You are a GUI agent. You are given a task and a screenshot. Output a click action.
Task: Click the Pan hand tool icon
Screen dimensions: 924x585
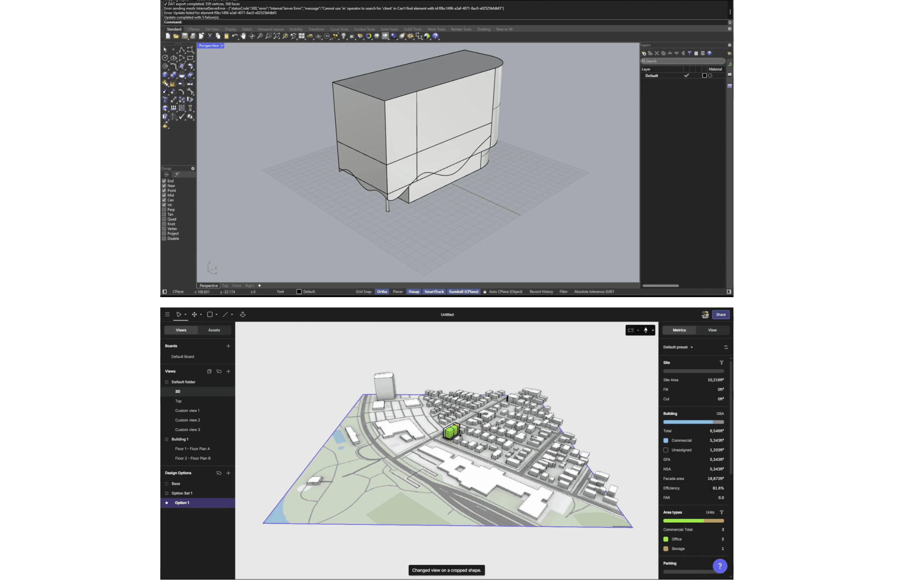coord(243,36)
